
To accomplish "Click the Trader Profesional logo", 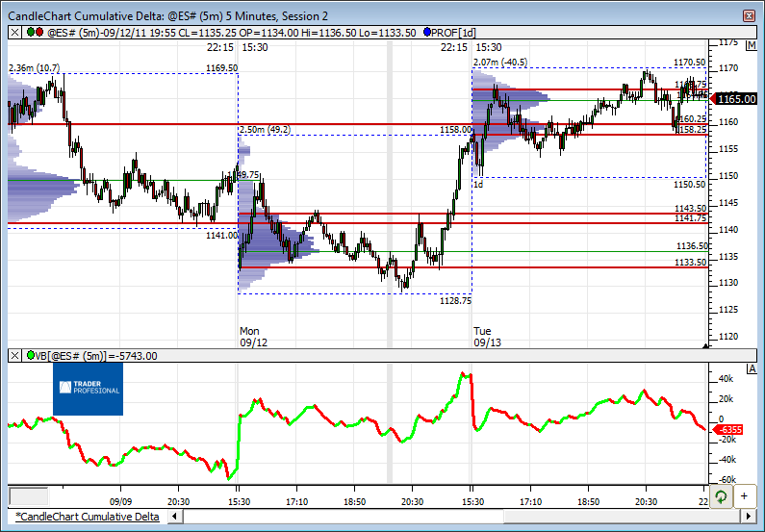I will [x=88, y=389].
